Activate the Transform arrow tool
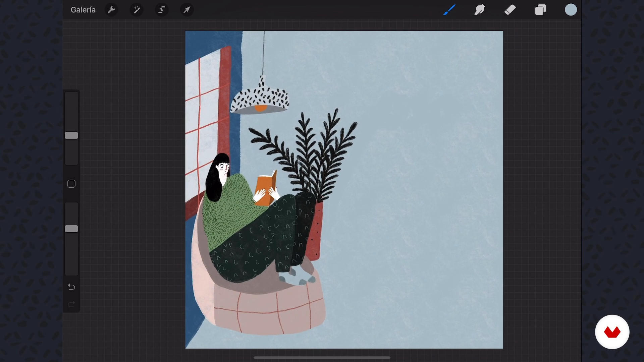 [187, 10]
